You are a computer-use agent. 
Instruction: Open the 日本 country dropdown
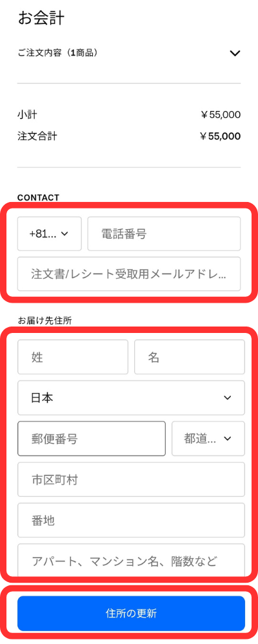[131, 397]
